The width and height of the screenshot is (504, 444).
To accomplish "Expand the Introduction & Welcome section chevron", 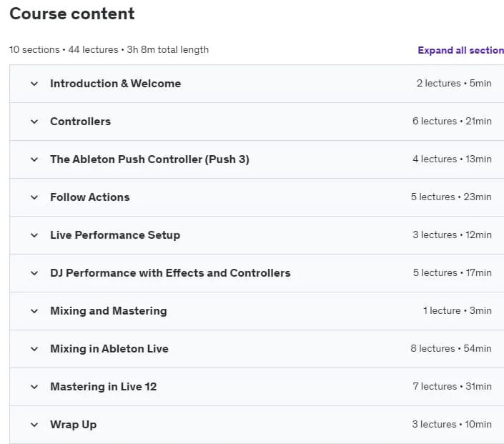I will point(34,84).
